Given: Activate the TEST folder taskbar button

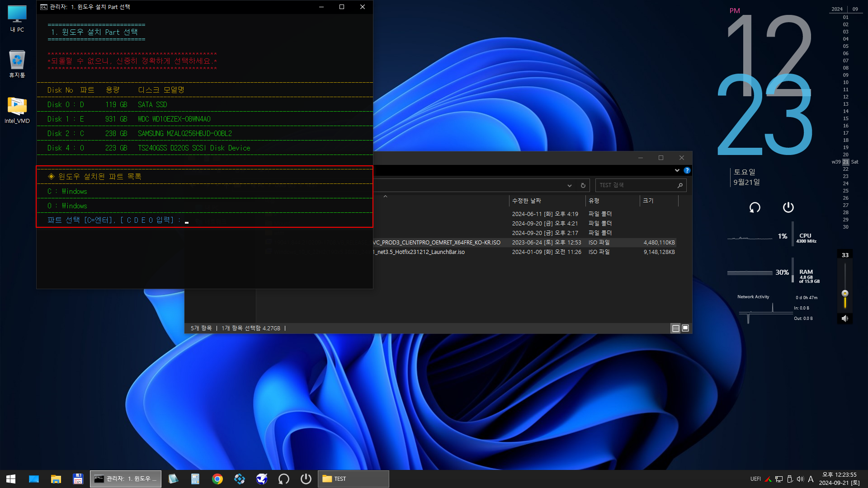Looking at the screenshot, I should 353,479.
